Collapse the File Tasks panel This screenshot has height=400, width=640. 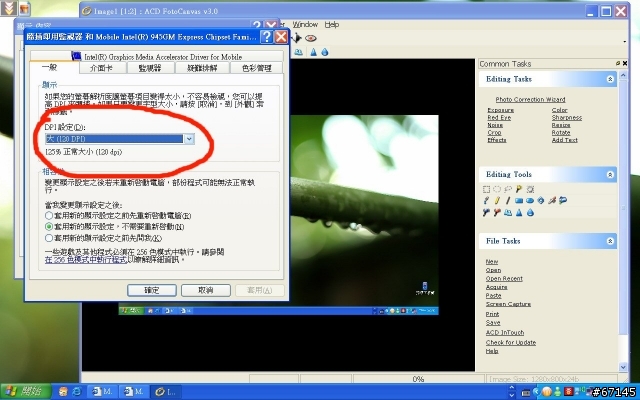[x=610, y=241]
